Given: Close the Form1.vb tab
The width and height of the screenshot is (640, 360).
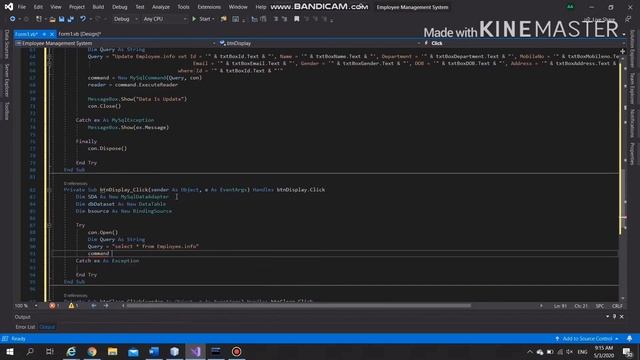Looking at the screenshot, I should click(x=51, y=34).
